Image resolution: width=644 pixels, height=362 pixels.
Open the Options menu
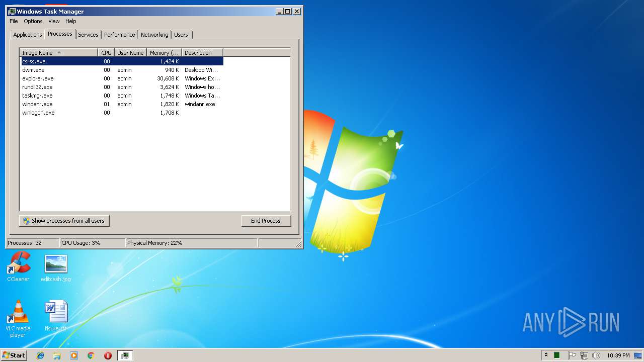33,21
